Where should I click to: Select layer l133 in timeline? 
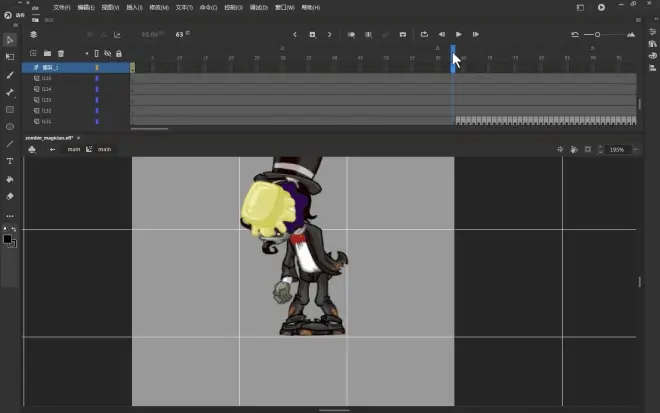pos(76,100)
